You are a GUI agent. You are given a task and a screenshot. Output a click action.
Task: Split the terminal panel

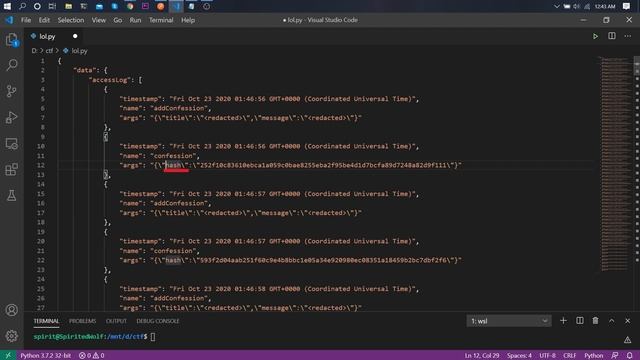pos(580,321)
